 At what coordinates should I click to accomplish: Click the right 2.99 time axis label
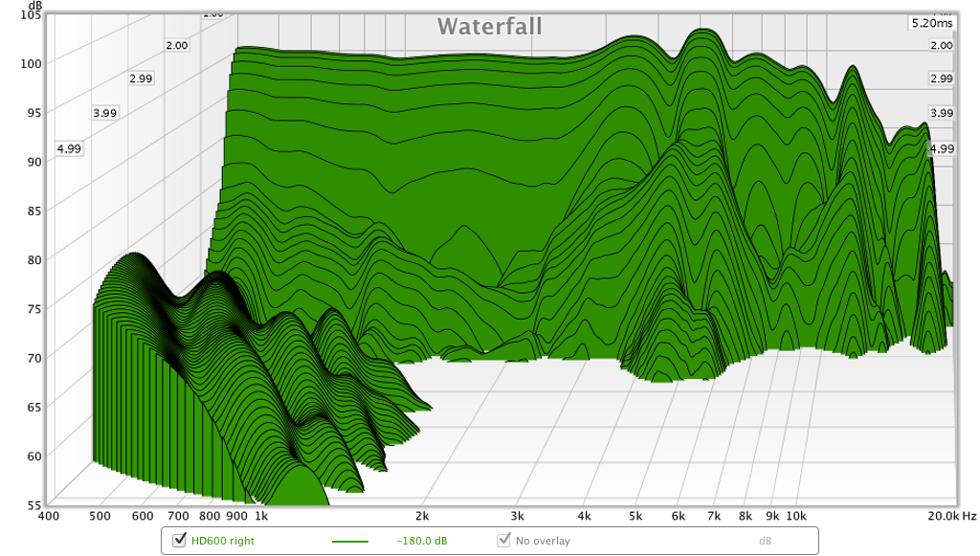942,78
